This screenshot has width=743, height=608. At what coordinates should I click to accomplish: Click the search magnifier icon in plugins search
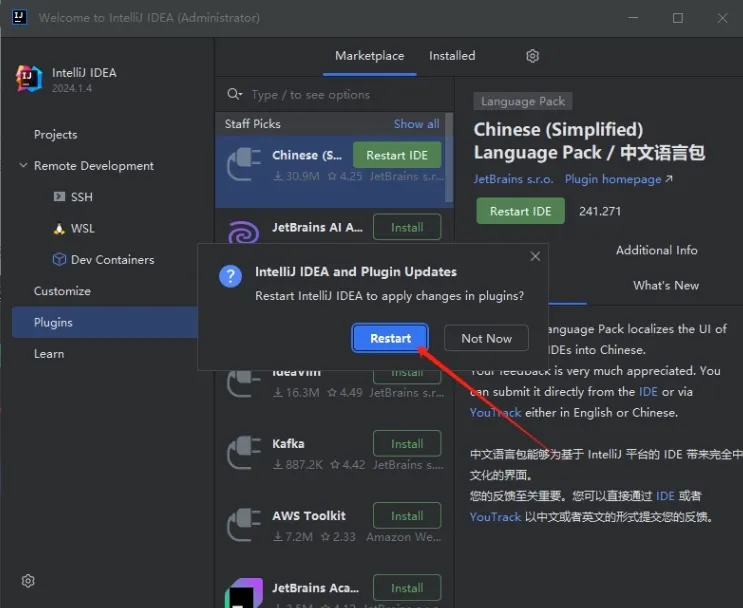pyautogui.click(x=234, y=94)
